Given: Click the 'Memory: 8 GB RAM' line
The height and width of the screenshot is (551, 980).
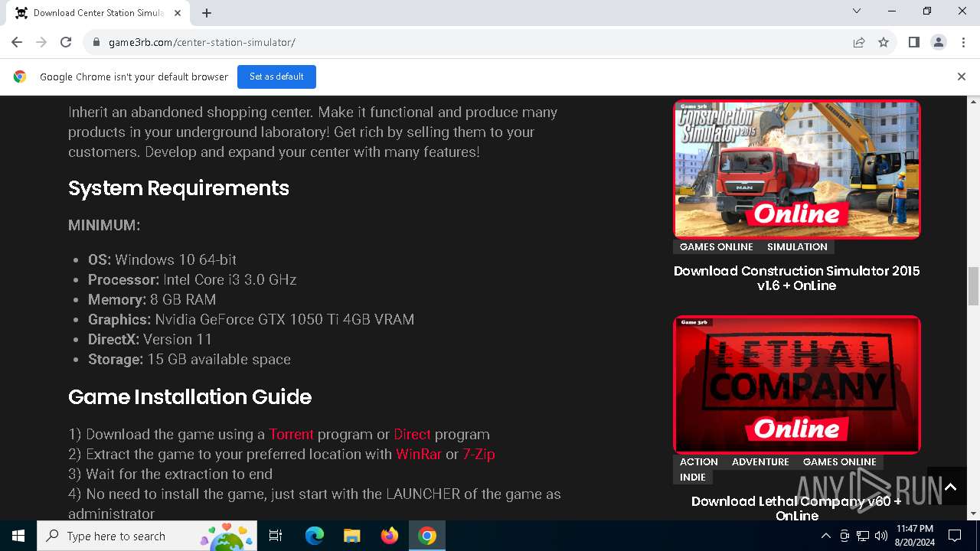Looking at the screenshot, I should [152, 299].
